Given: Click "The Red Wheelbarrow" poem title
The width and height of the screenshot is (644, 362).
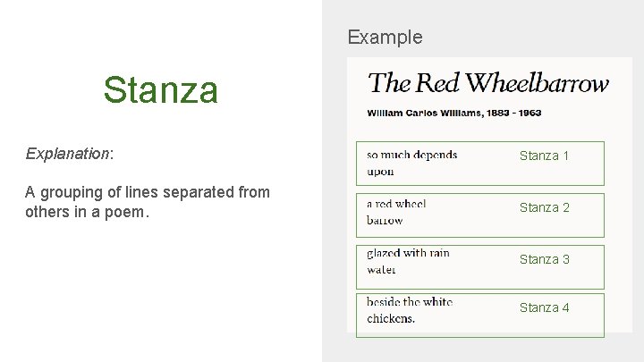Looking at the screenshot, I should (x=488, y=83).
